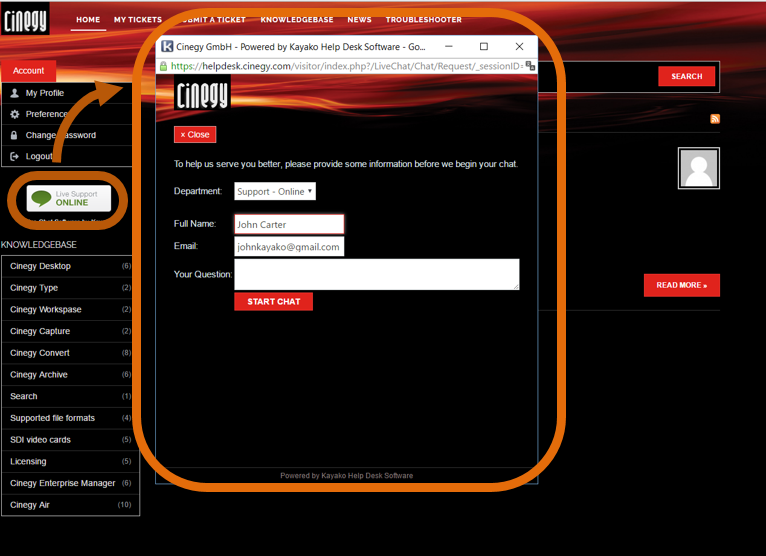Click the Preferences gear icon
Viewport: 766px width, 556px height.
coord(15,114)
